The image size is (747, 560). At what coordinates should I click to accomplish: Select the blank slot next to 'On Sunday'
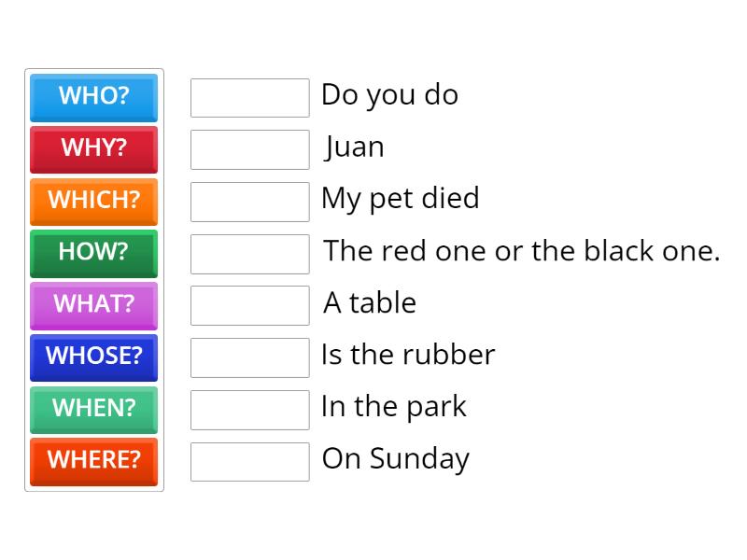point(249,461)
